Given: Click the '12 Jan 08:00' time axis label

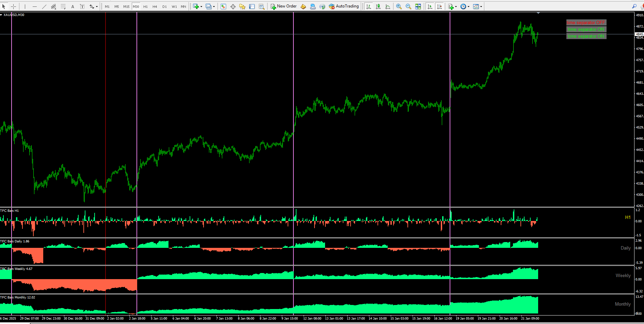Looking at the screenshot, I should click(x=312, y=319).
